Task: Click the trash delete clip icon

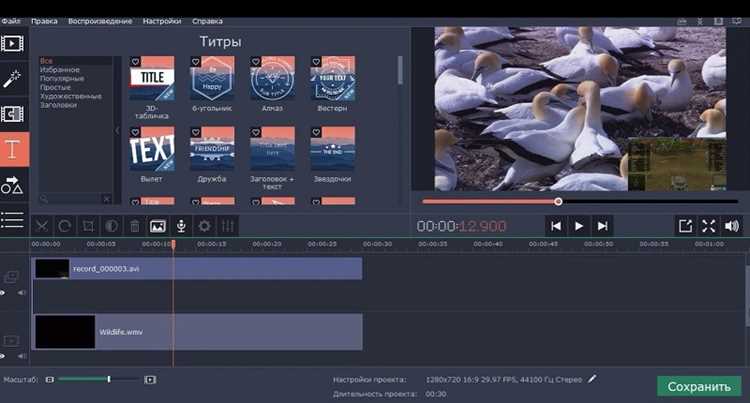Action: click(135, 226)
